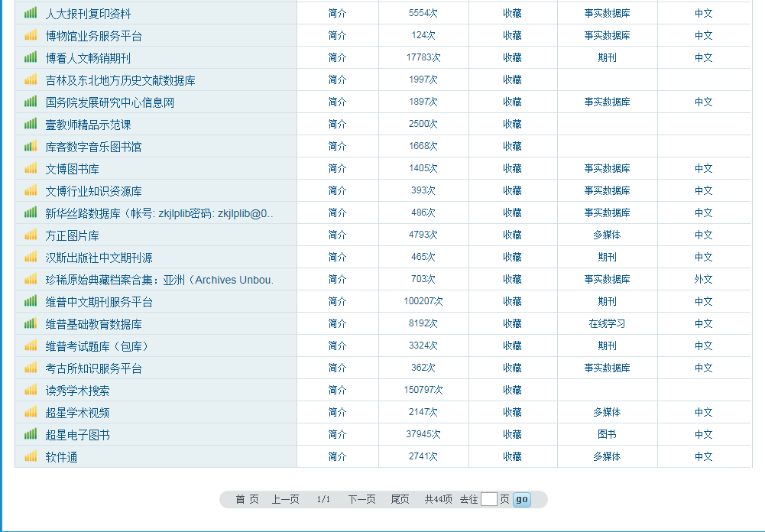Click 收藏 for 人大报刊复印资料
This screenshot has width=765, height=532.
pyautogui.click(x=512, y=13)
